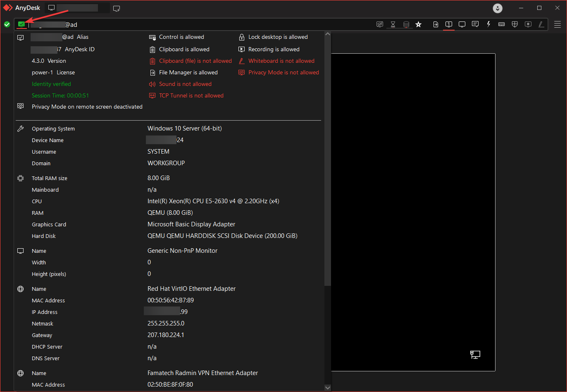
Task: Click the account dropdown circle in title bar
Action: click(498, 8)
